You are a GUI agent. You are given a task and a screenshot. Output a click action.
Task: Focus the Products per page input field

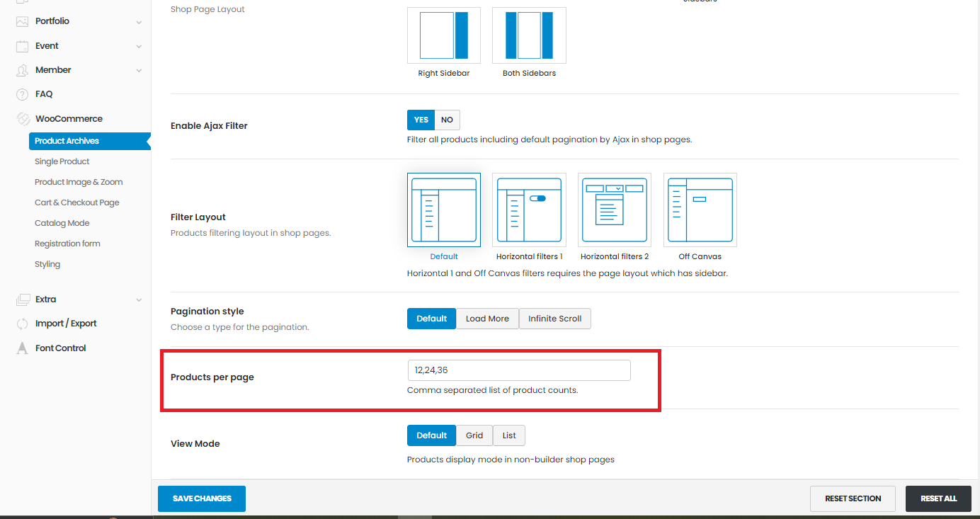coord(519,370)
